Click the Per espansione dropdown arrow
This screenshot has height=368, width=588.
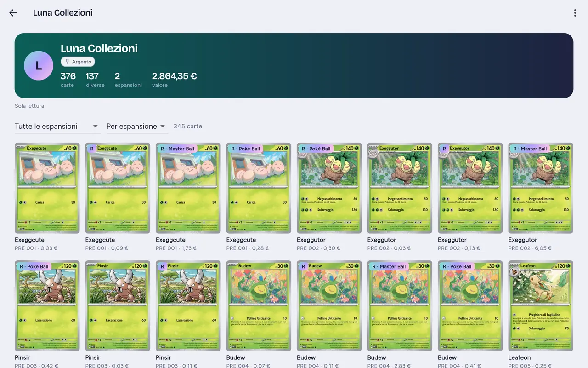coord(162,126)
